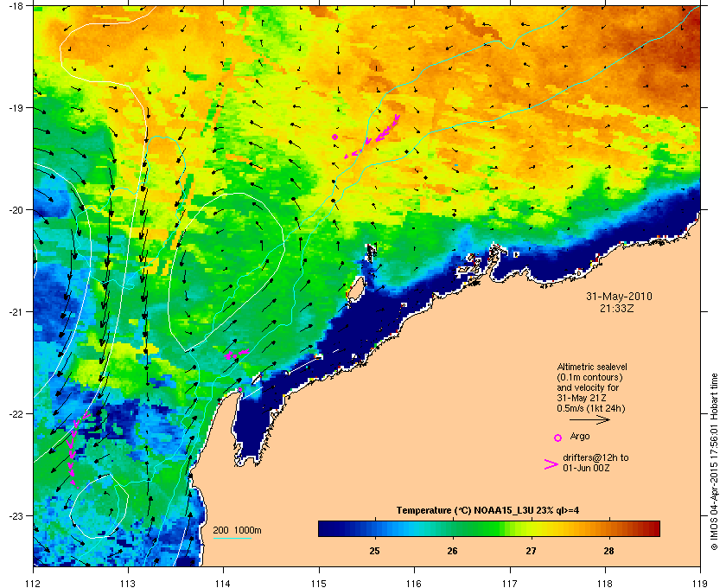
Task: Click the cyan 200 1000m isobath legend line
Action: click(232, 539)
